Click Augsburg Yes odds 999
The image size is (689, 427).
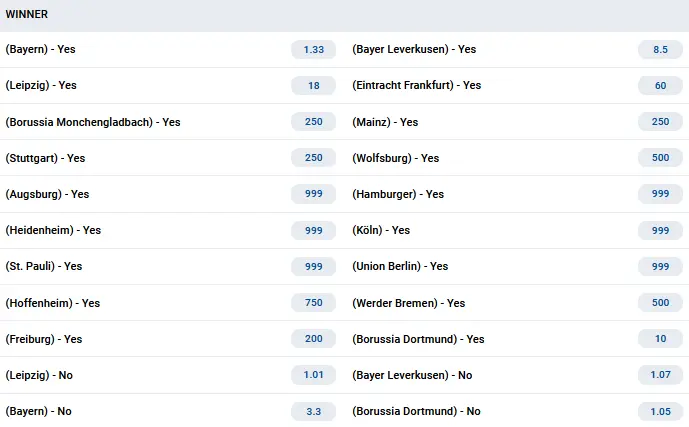tap(313, 194)
